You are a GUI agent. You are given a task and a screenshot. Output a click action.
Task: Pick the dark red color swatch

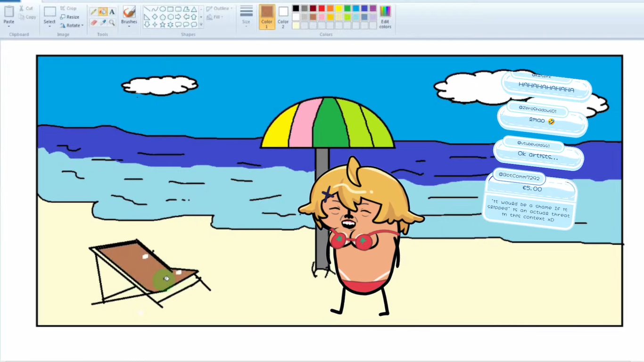coord(313,8)
